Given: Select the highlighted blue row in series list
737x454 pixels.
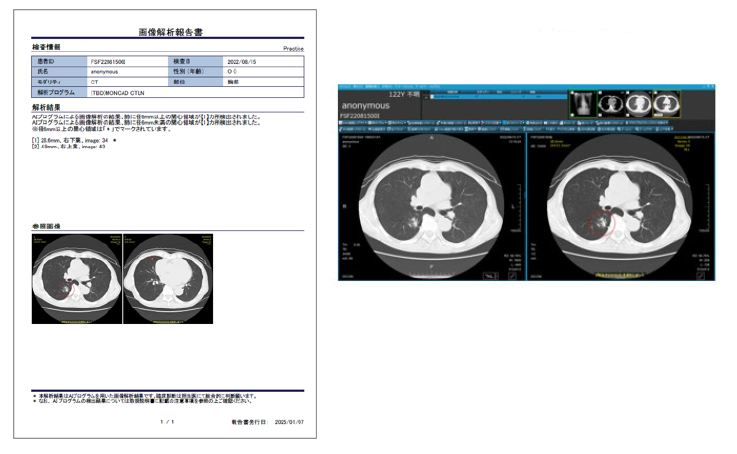Looking at the screenshot, I should [490, 98].
